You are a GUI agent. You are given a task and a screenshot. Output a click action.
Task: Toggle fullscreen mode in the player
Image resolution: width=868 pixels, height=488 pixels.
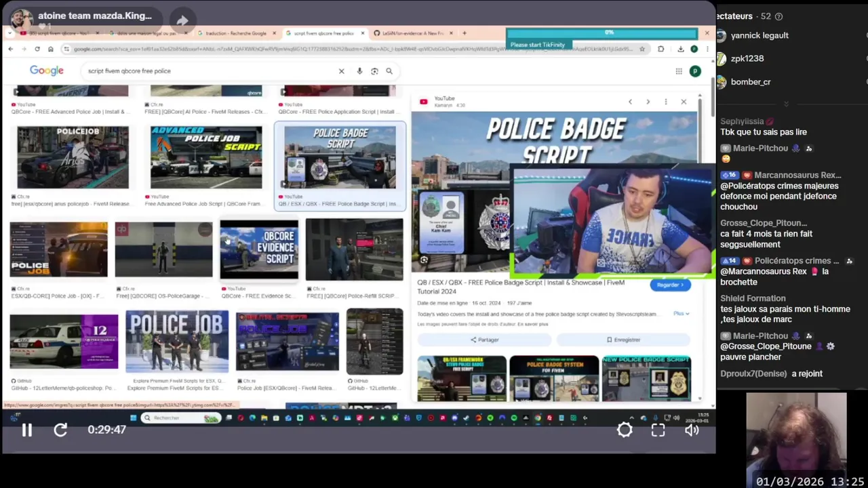[658, 430]
